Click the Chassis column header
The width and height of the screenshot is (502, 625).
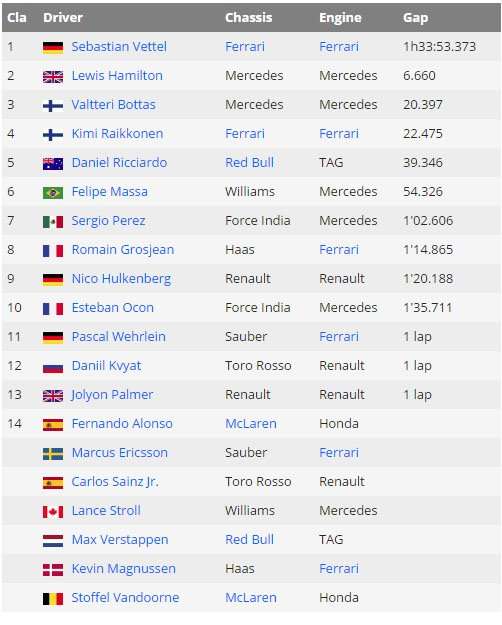pos(248,18)
